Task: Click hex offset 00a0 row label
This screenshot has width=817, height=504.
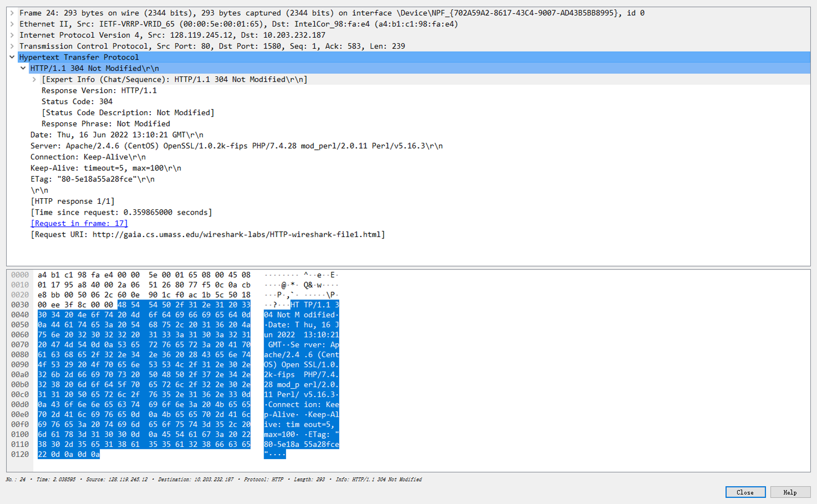Action: [x=20, y=375]
